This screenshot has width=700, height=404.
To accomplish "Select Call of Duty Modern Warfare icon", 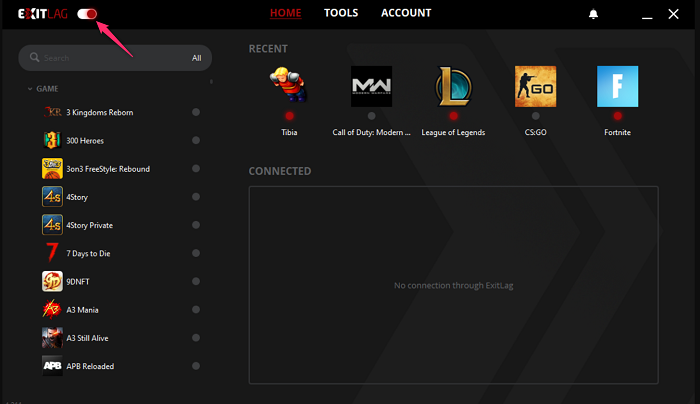I will 371,87.
